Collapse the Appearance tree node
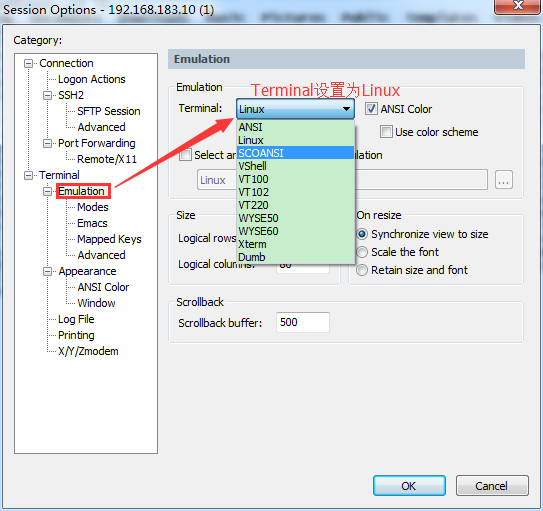The height and width of the screenshot is (511, 543). (x=47, y=271)
